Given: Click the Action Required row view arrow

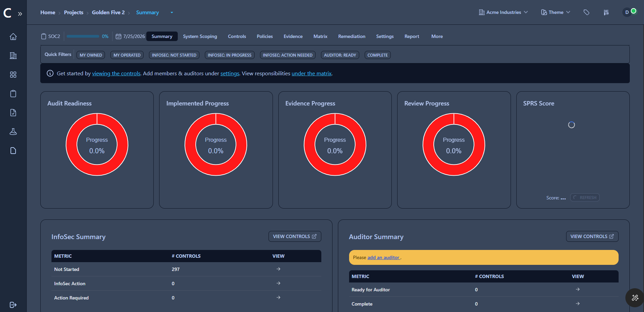Looking at the screenshot, I should tap(278, 297).
